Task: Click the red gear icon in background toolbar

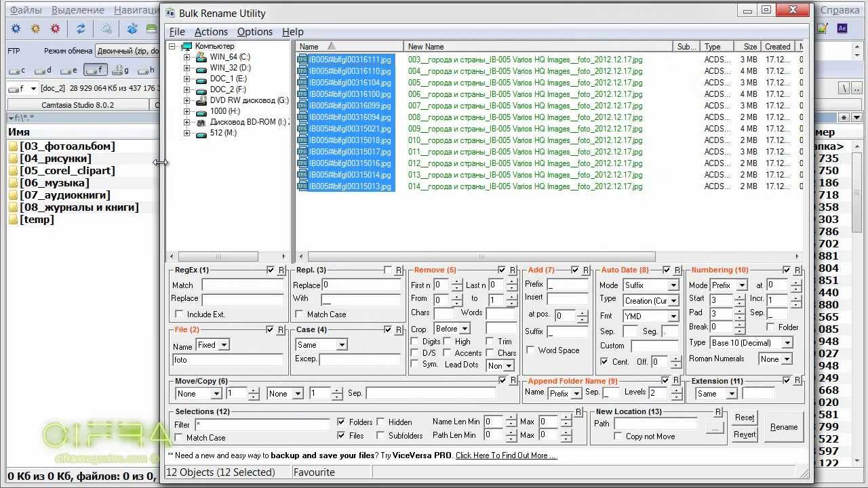Action: click(55, 28)
